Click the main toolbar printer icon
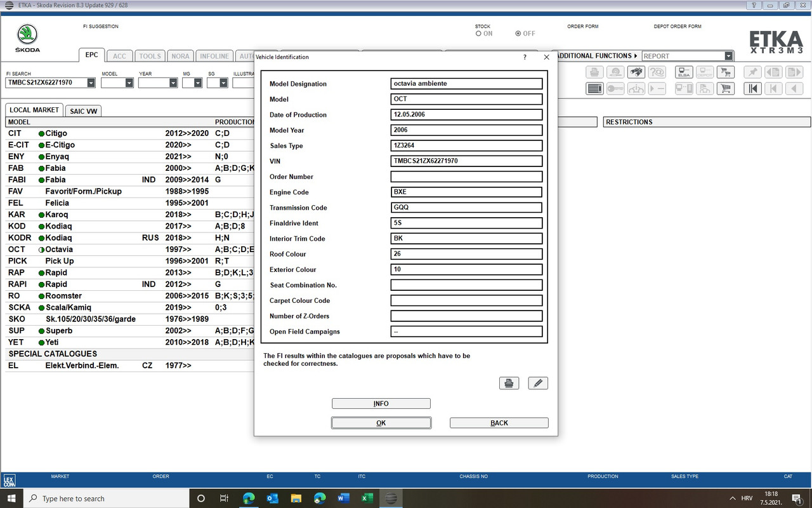 click(594, 72)
